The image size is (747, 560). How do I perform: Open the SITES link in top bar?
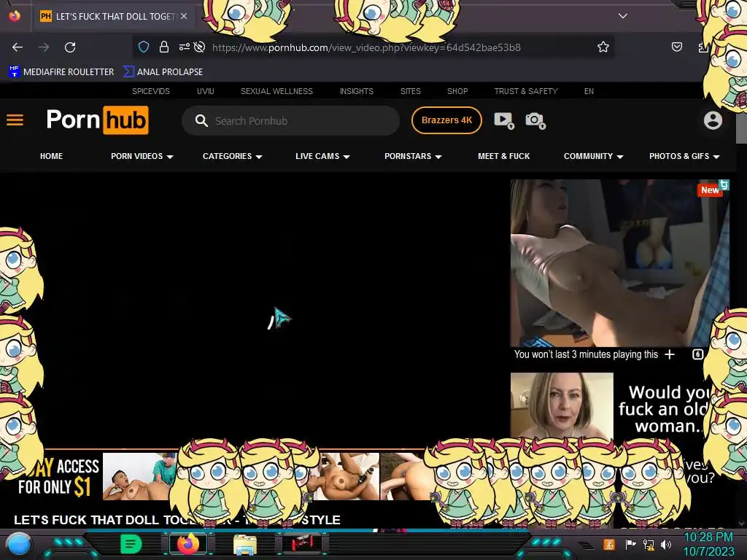pyautogui.click(x=410, y=91)
